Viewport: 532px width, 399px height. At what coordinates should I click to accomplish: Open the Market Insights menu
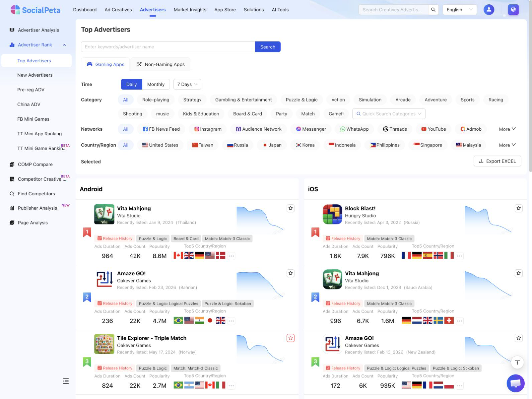pyautogui.click(x=190, y=10)
